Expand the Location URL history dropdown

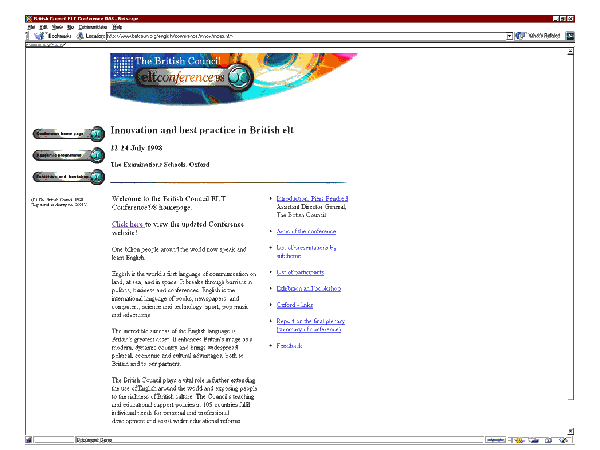click(509, 36)
